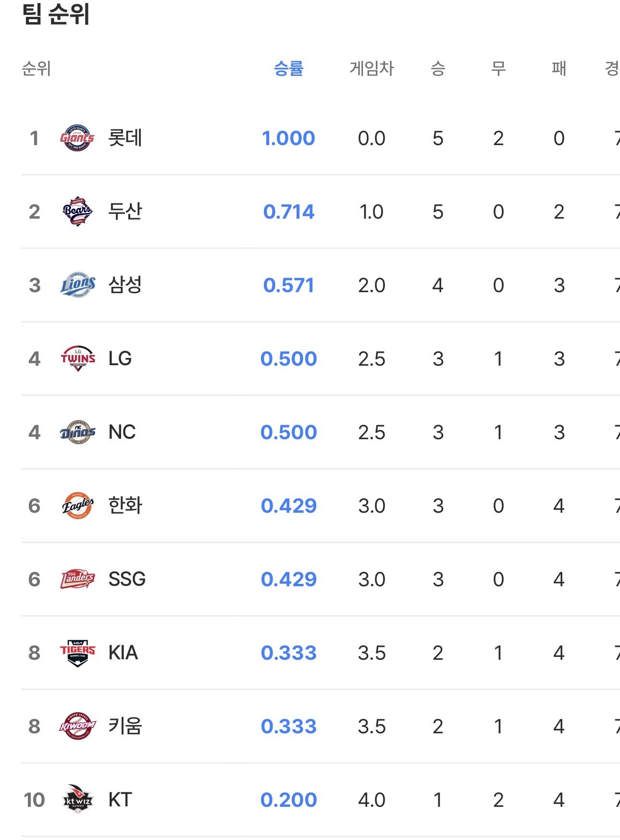The width and height of the screenshot is (620, 840).
Task: Select the 삼성 team name
Action: (x=125, y=285)
